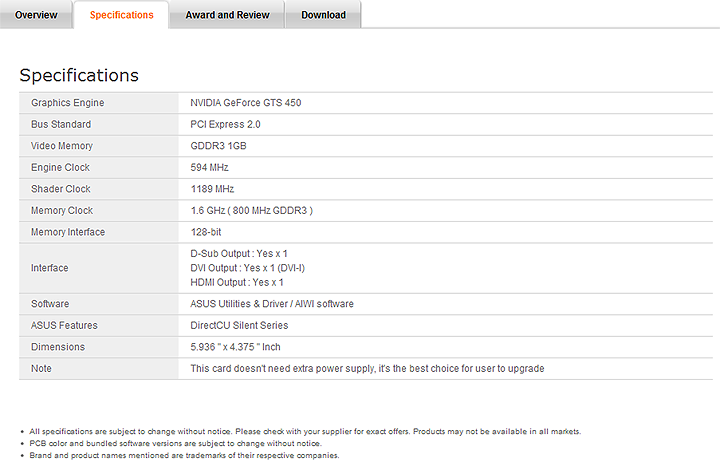This screenshot has width=720, height=474.
Task: Click the Graphics Engine row label
Action: tap(67, 103)
